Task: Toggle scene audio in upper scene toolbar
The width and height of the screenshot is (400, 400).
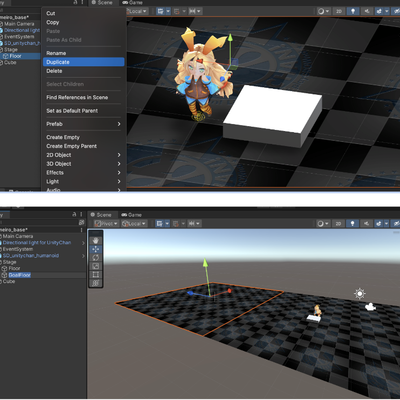Action: click(367, 11)
